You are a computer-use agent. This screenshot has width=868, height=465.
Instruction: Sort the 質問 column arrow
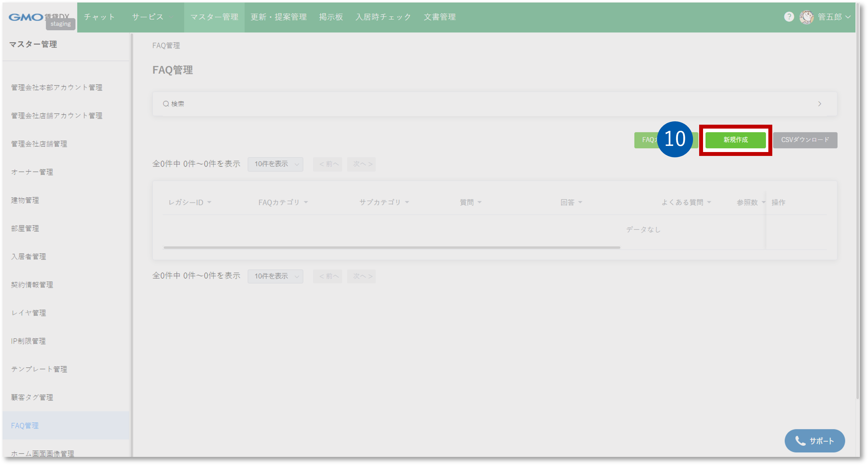(x=479, y=202)
